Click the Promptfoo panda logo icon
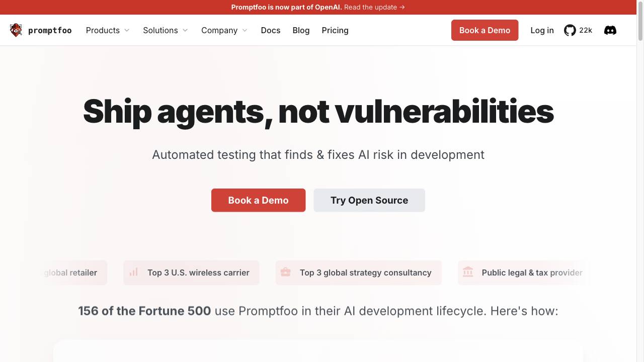 tap(16, 30)
